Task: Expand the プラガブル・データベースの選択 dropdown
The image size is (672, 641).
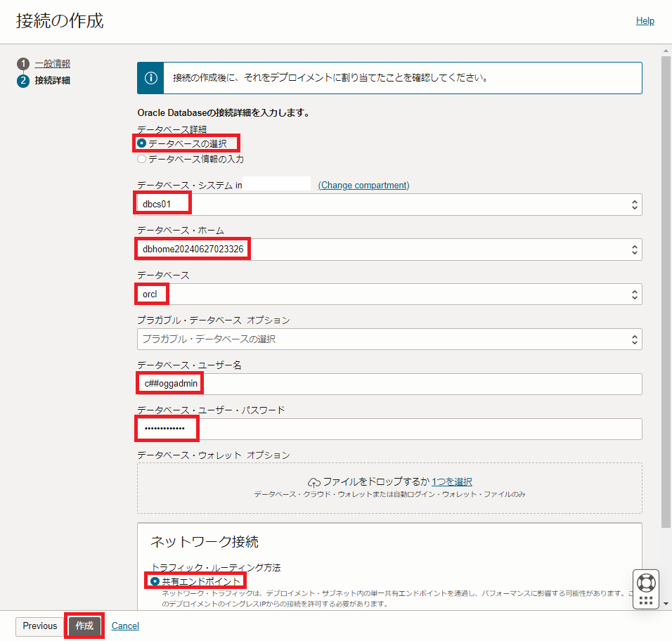Action: [x=389, y=339]
